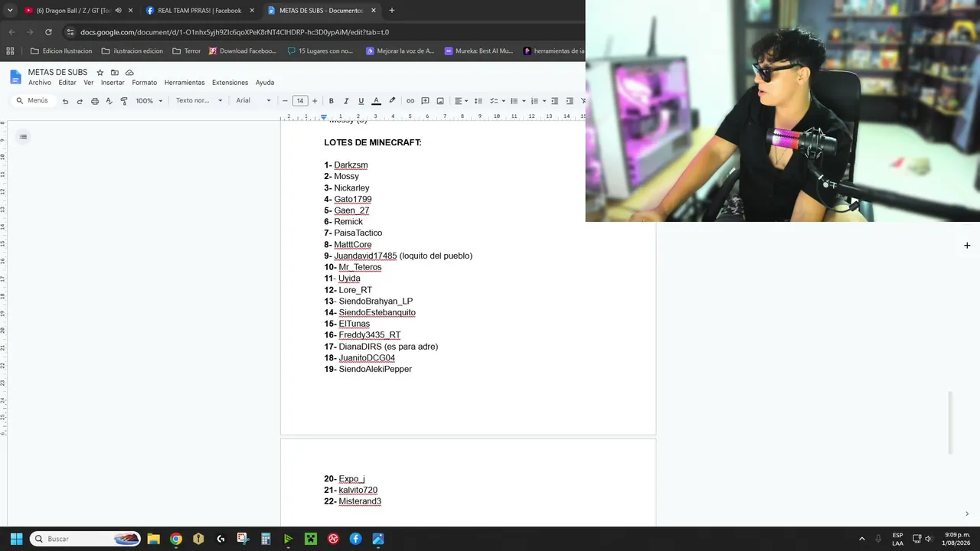
Task: Toggle bold formatting
Action: (331, 101)
